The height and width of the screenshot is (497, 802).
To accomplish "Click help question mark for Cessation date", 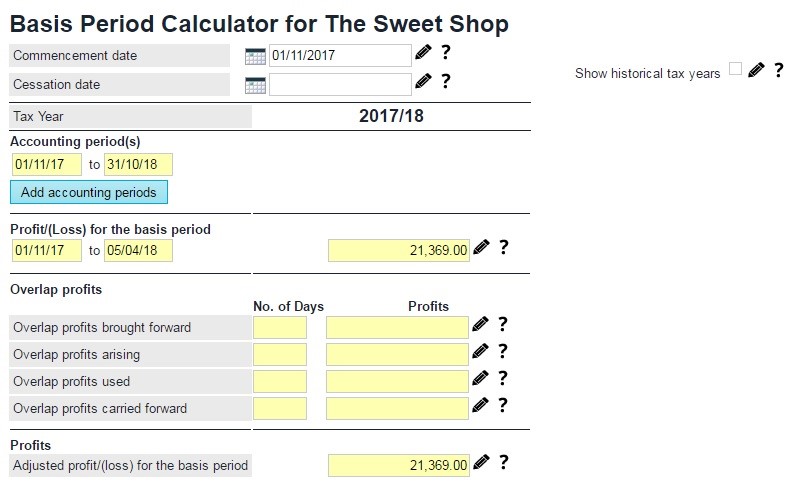I will coord(445,82).
